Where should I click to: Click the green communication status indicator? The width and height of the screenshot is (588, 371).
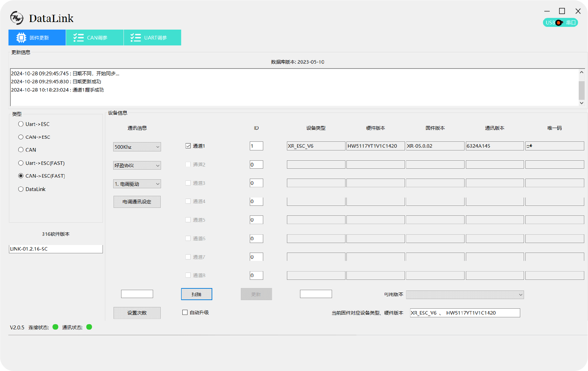[x=89, y=327]
